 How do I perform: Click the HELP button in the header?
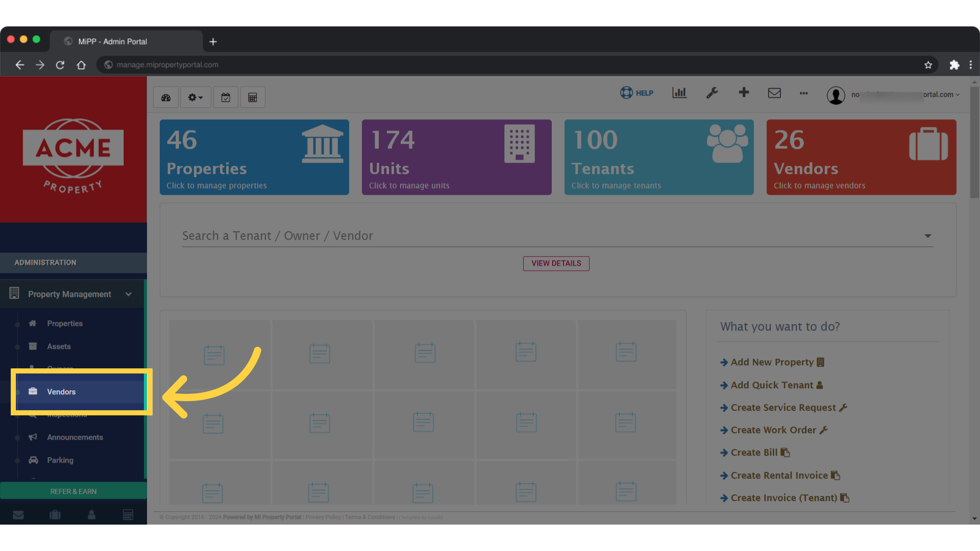coord(637,93)
